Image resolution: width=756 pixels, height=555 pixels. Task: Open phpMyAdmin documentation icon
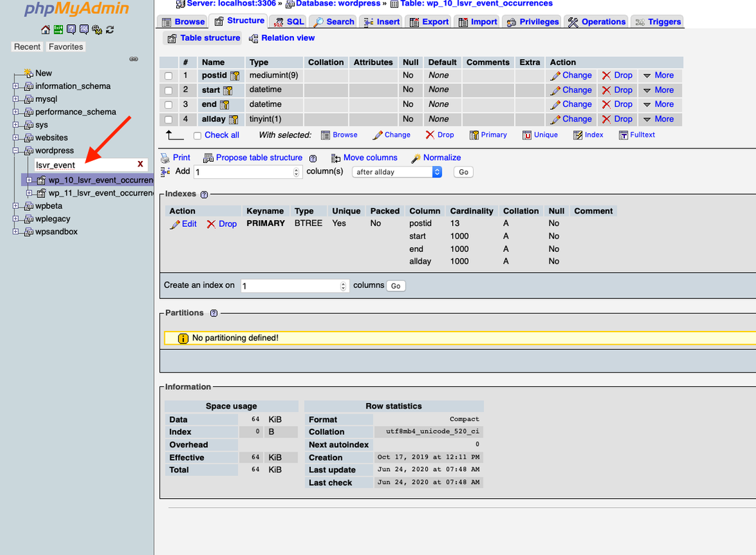click(x=71, y=30)
